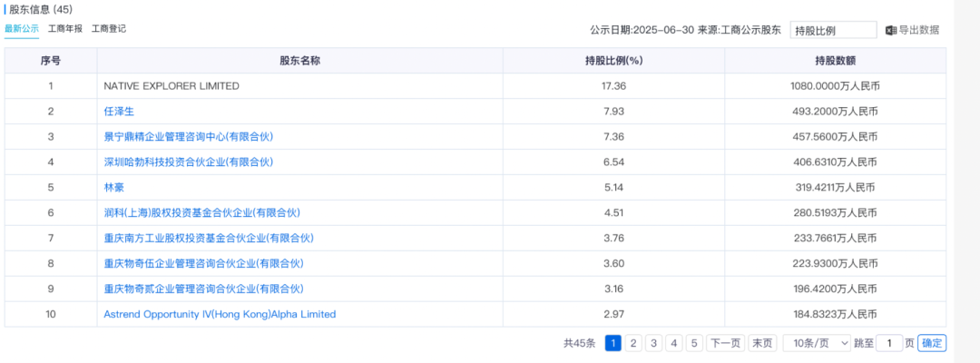Select the 最新公示 tab

tap(22, 29)
